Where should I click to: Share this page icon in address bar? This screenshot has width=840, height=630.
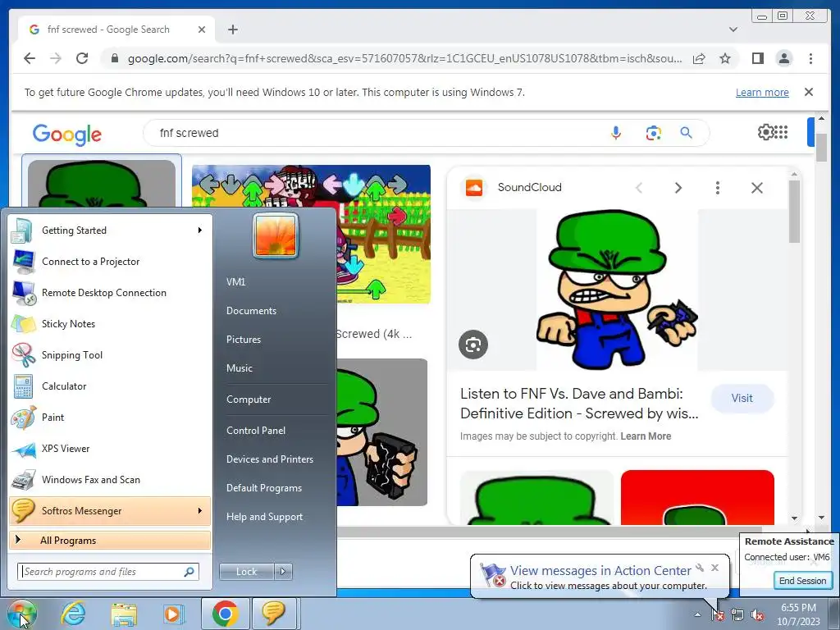(699, 58)
